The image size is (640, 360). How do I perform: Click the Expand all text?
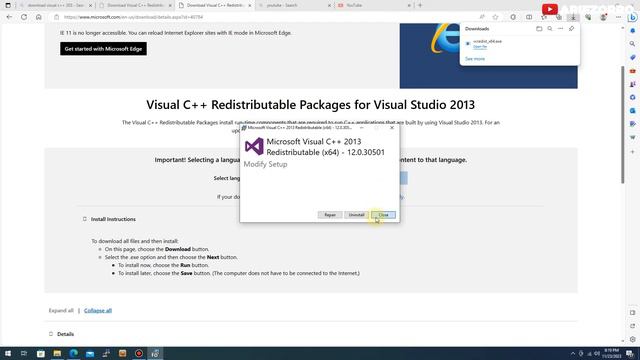[61, 311]
